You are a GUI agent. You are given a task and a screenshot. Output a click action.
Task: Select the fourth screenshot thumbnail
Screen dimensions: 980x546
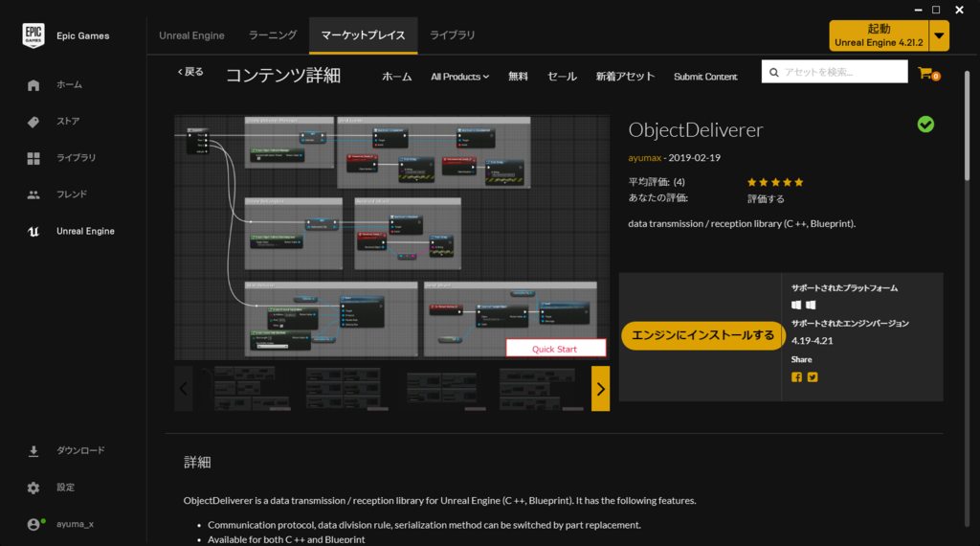tap(540, 388)
